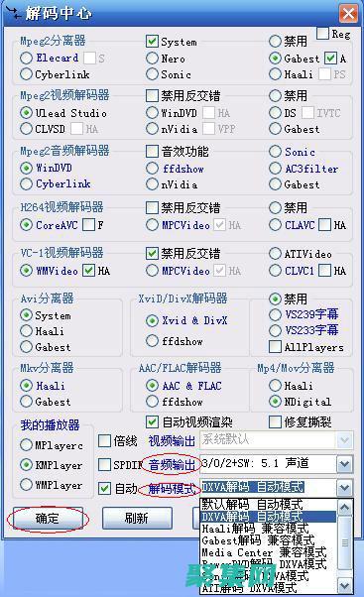Viewport: 364px width, 597px height.
Task: Click the 刷新 refresh button
Action: click(x=137, y=519)
